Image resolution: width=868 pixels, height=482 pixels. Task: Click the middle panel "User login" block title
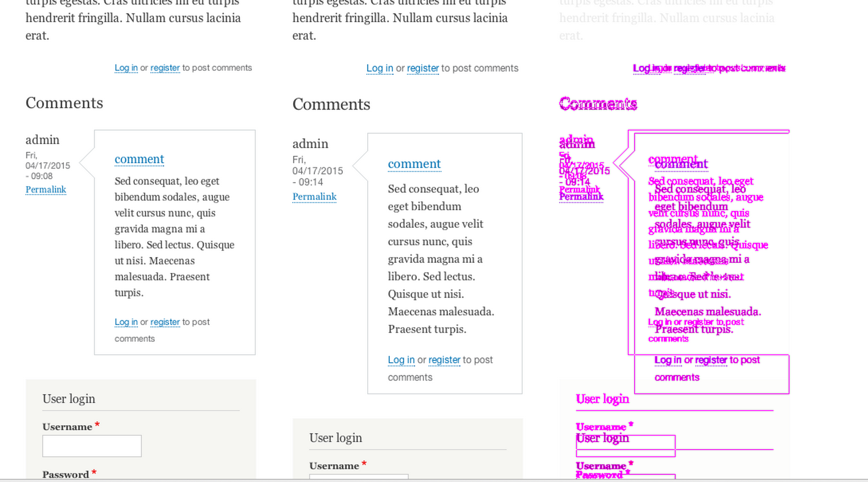[x=336, y=438]
